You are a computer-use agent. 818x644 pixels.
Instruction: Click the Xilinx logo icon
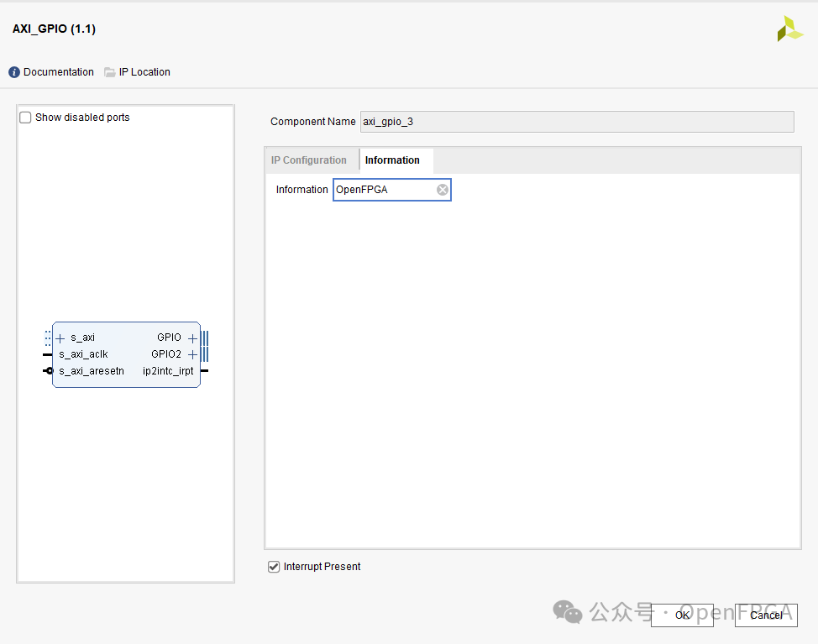coord(789,29)
